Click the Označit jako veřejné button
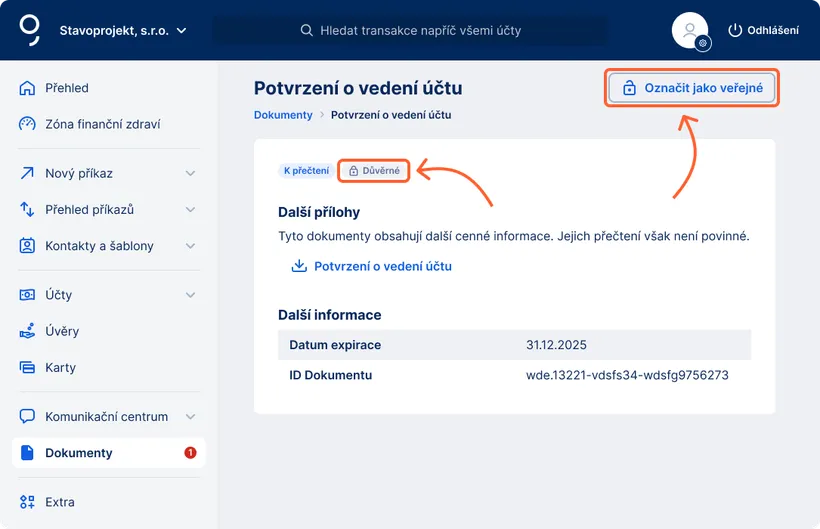Image resolution: width=820 pixels, height=529 pixels. pos(692,88)
